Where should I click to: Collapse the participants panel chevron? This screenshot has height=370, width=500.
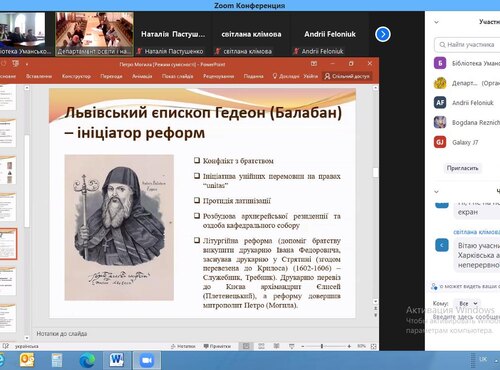point(436,22)
